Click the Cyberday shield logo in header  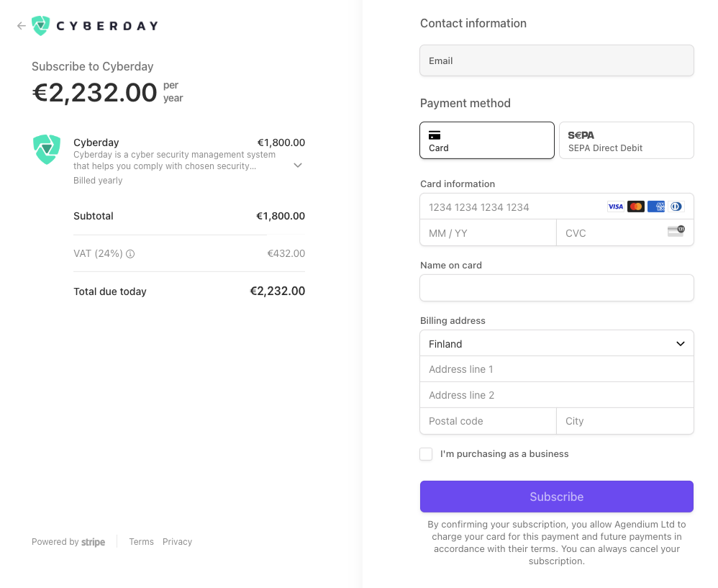[x=40, y=26]
